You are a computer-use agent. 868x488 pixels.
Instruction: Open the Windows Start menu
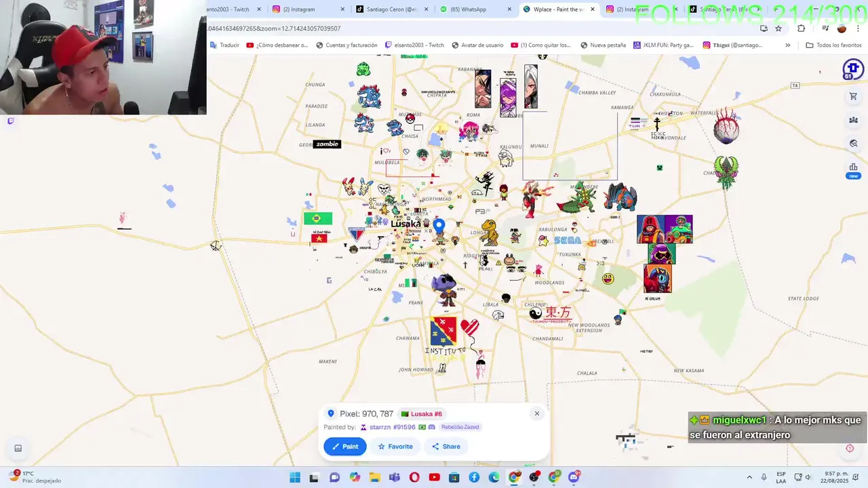pos(295,477)
